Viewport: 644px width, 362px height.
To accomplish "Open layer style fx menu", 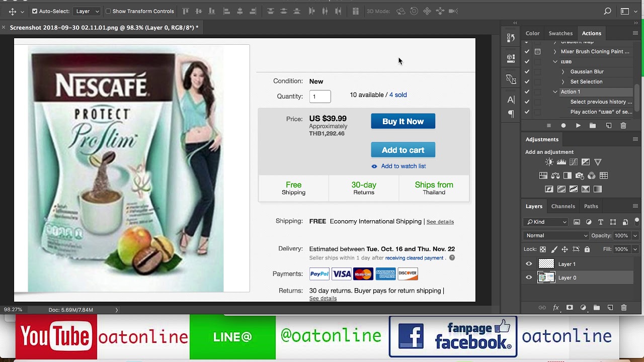I will pos(556,308).
